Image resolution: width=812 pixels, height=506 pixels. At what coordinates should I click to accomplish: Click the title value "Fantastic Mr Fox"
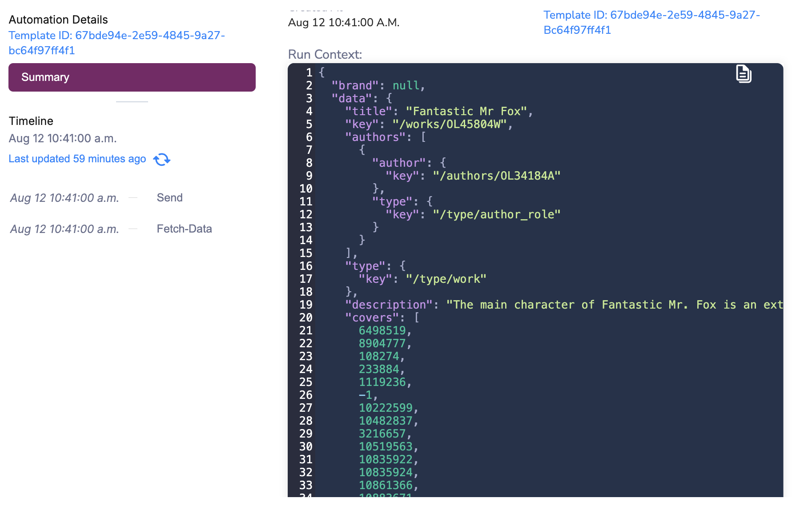point(466,111)
